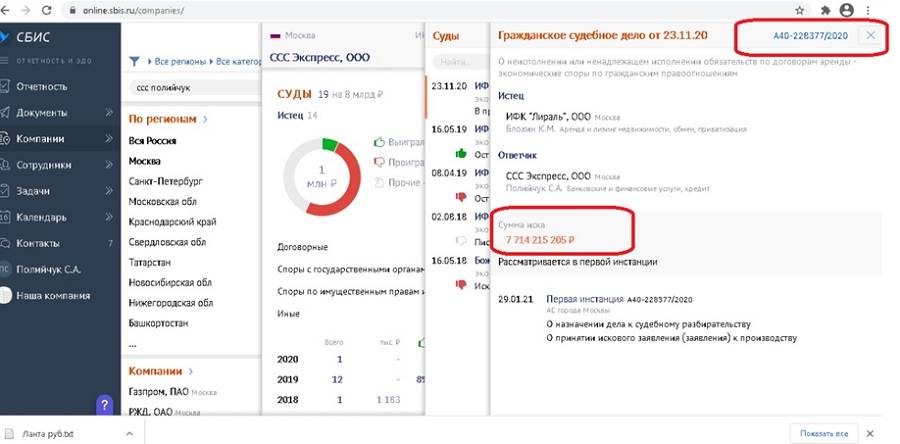Image resolution: width=900 pixels, height=444 pixels.
Task: Select Новосибирская обл region
Action: (170, 283)
